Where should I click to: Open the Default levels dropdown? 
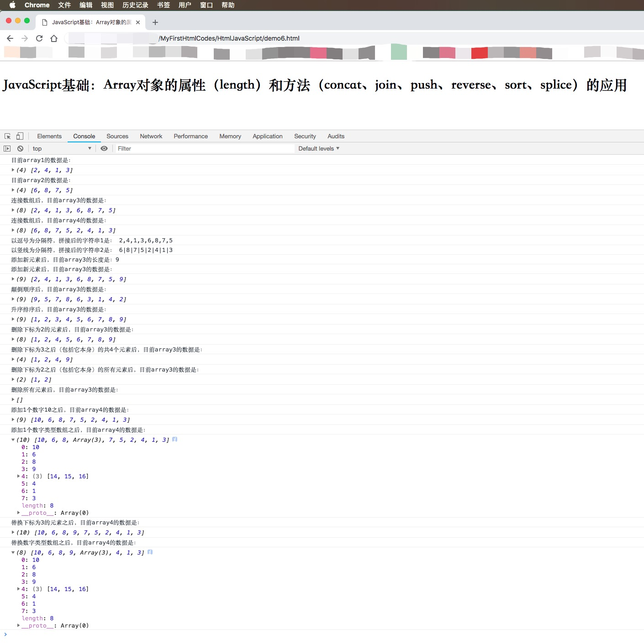click(x=319, y=149)
